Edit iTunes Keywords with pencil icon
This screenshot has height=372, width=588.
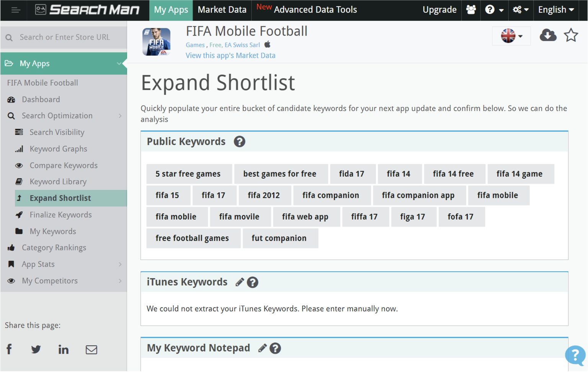(240, 282)
